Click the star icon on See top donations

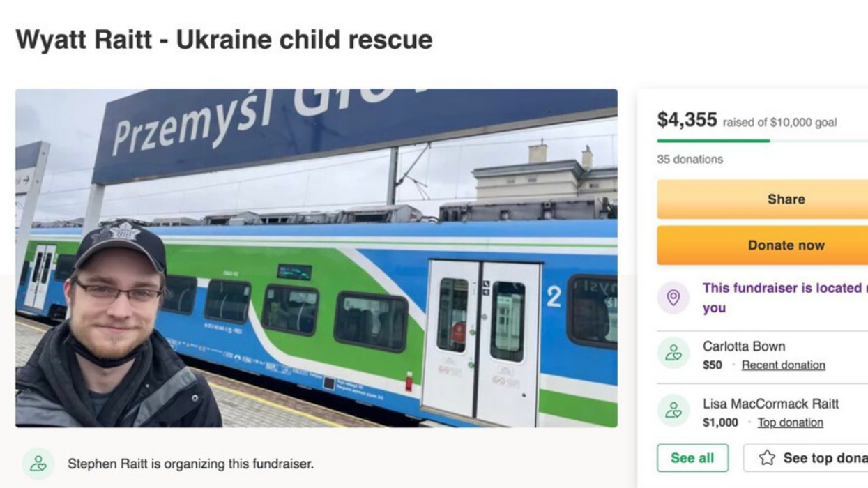[x=767, y=458]
